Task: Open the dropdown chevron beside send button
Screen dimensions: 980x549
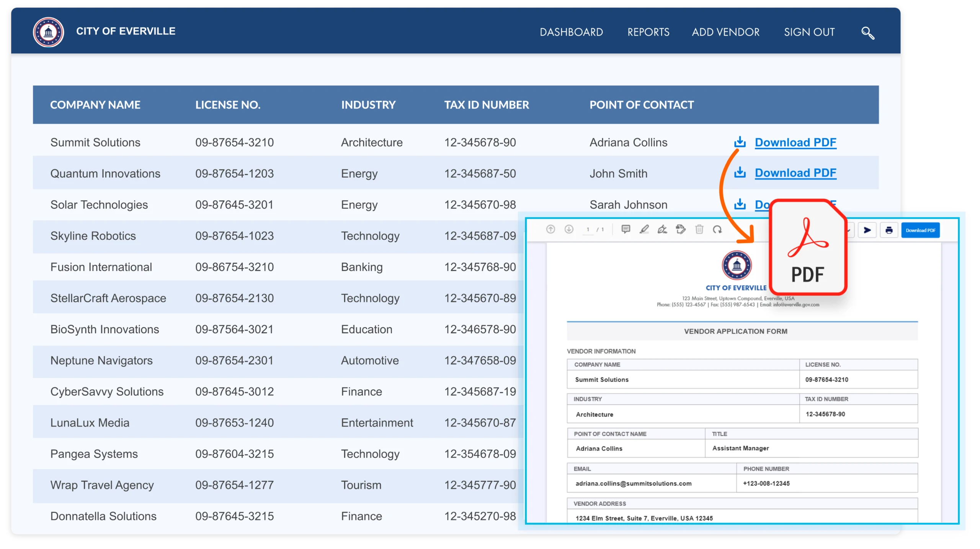Action: click(849, 230)
